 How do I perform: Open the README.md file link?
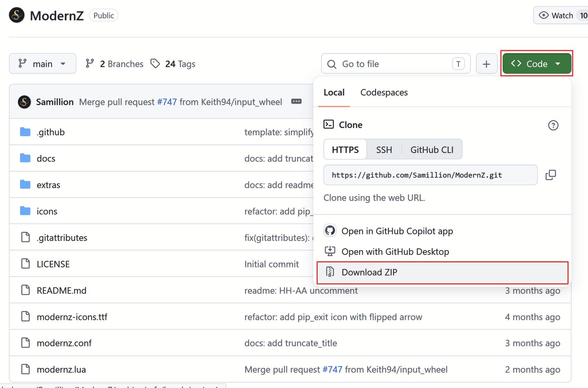tap(62, 290)
